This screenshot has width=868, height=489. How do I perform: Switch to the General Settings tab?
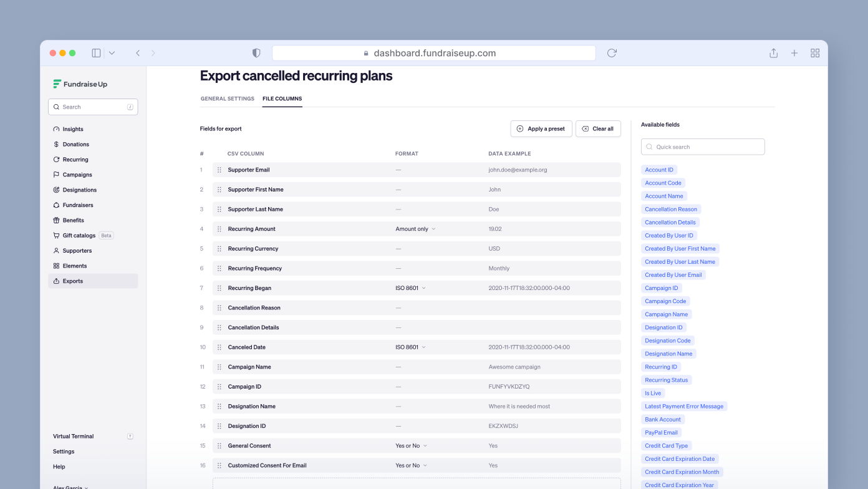coord(228,99)
